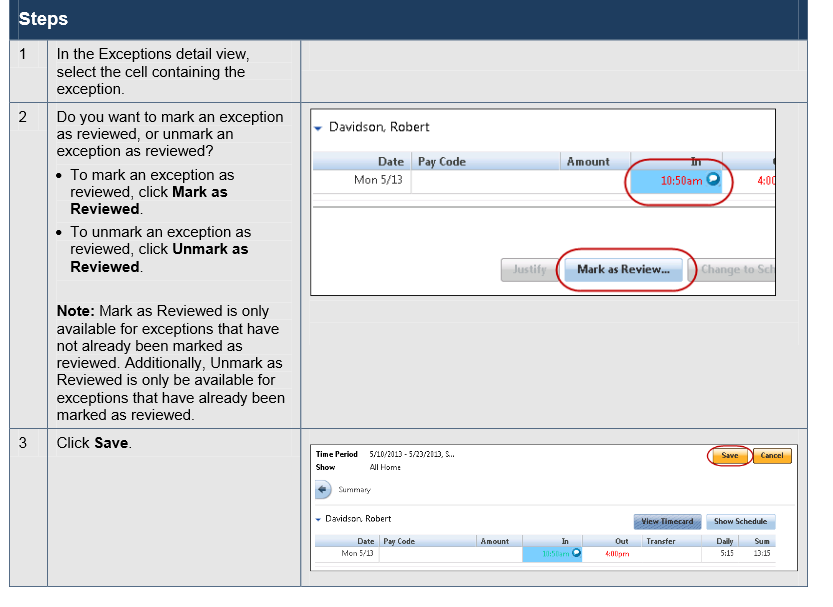
Task: Select the 4:00pm Out cell in lower table
Action: [x=616, y=553]
